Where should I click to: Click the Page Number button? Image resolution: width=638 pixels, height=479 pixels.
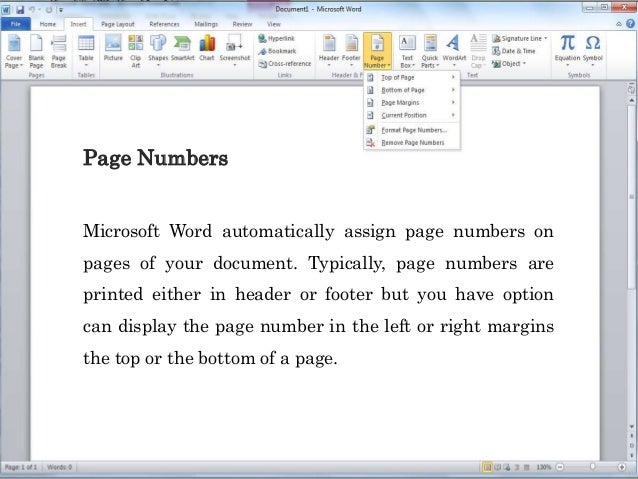point(377,51)
